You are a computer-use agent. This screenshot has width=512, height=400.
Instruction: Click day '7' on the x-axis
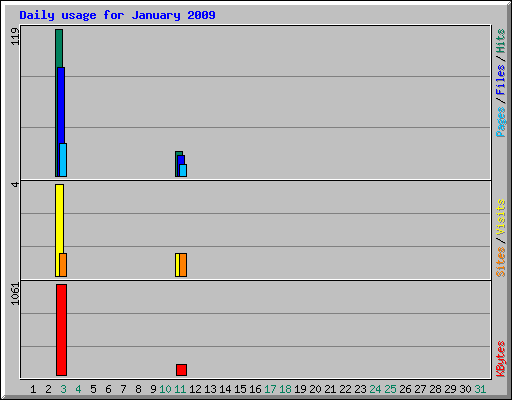click(x=123, y=389)
